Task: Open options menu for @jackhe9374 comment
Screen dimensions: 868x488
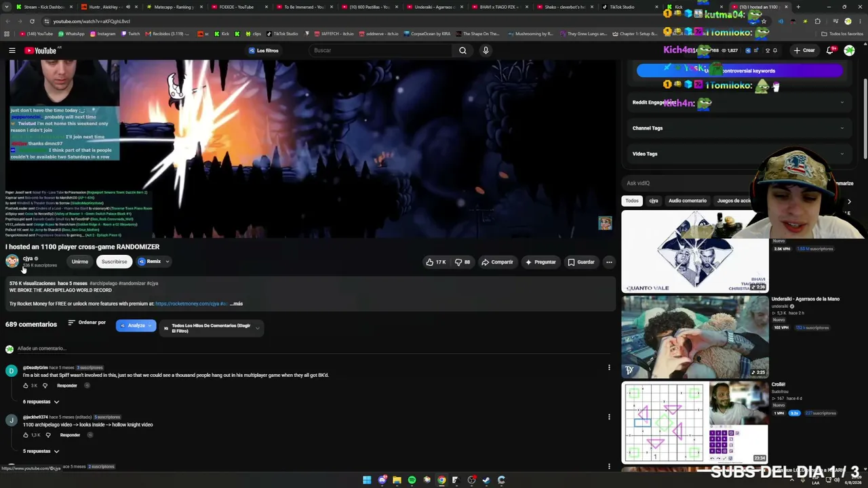Action: click(609, 418)
